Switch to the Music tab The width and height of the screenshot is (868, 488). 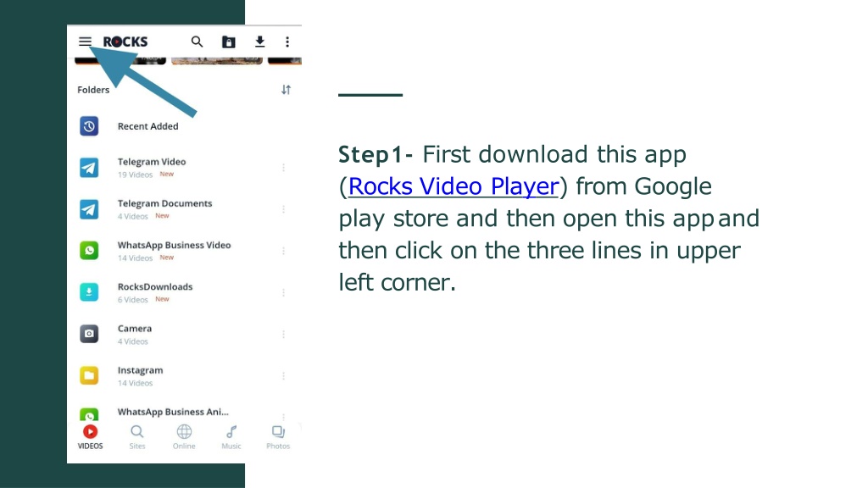tap(231, 437)
